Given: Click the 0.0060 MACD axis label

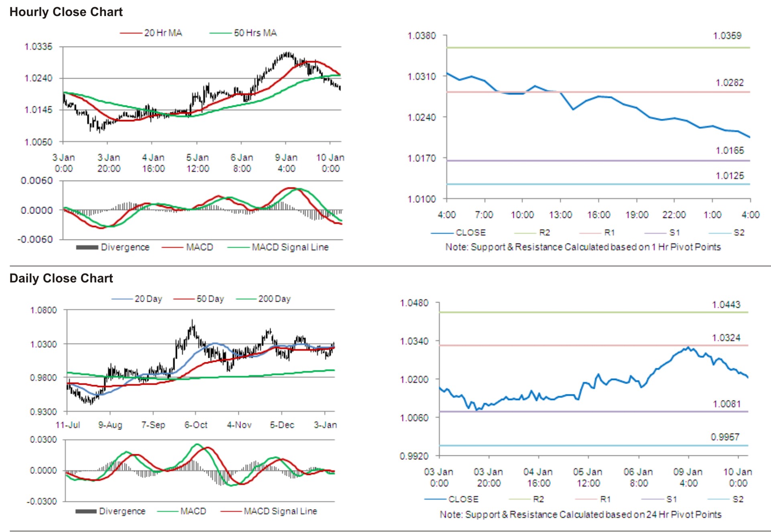Looking at the screenshot, I should (37, 181).
